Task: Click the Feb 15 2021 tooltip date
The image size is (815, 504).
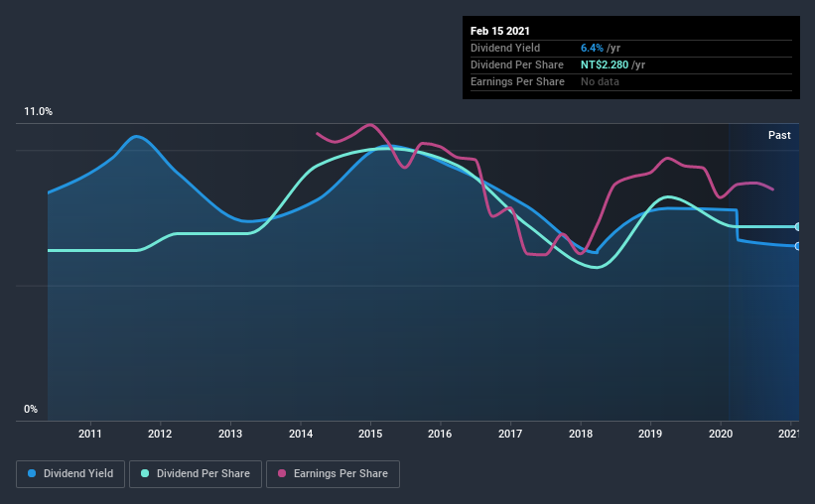Action: 500,31
